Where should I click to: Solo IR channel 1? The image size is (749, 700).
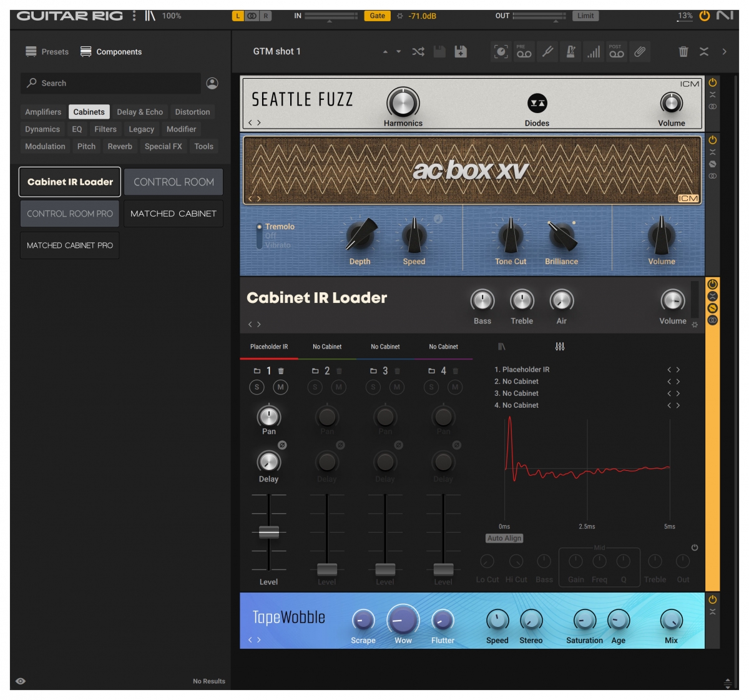(257, 387)
